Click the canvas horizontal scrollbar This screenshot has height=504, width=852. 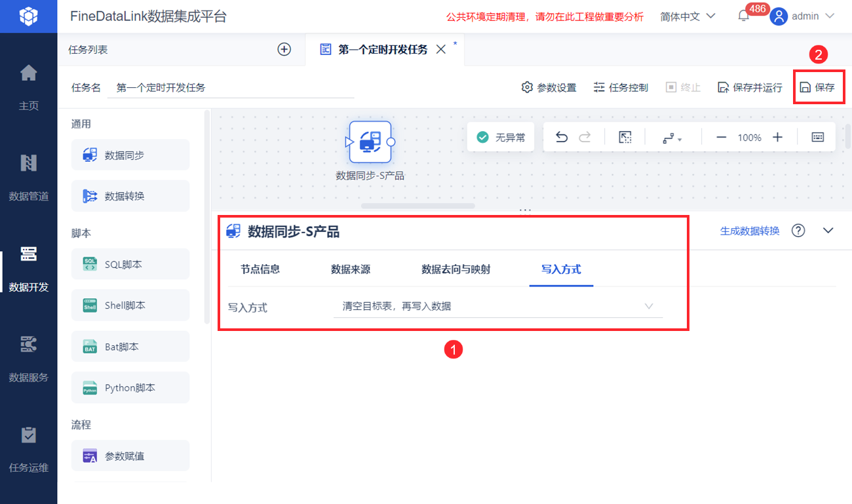tap(418, 206)
